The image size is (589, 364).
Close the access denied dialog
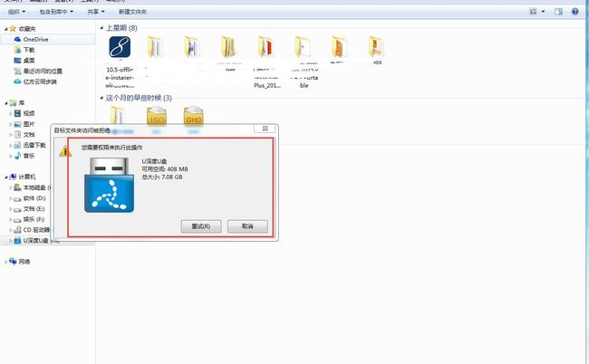[x=266, y=129]
